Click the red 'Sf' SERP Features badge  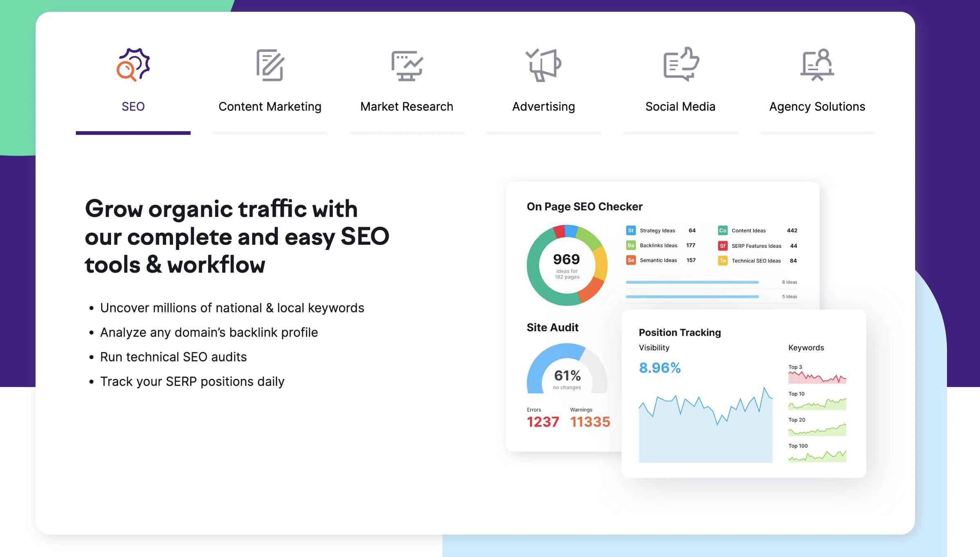[722, 246]
